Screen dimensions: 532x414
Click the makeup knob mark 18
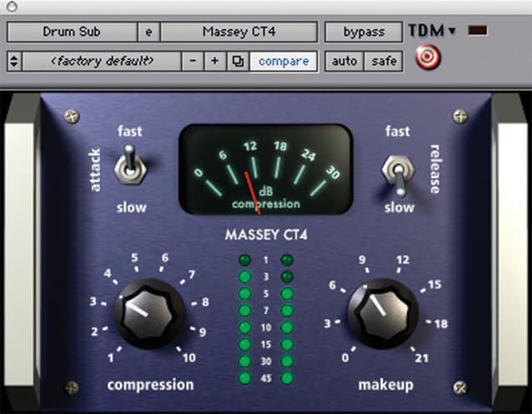[441, 324]
